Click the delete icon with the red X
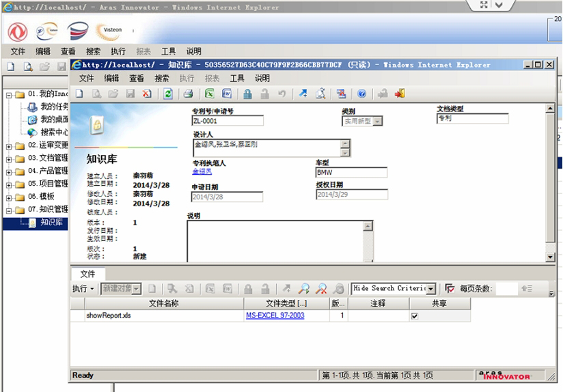Screen dimensions: 563x392 pyautogui.click(x=147, y=94)
